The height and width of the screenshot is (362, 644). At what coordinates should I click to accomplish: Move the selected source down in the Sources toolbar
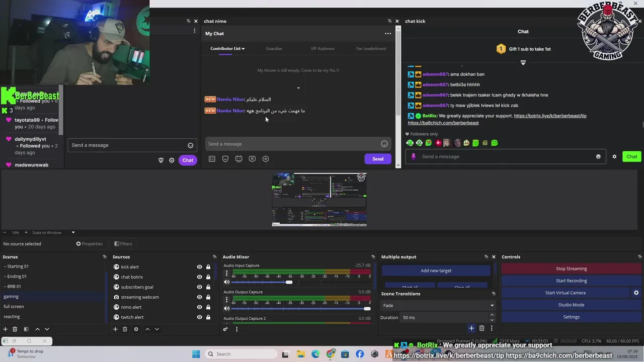tap(157, 329)
